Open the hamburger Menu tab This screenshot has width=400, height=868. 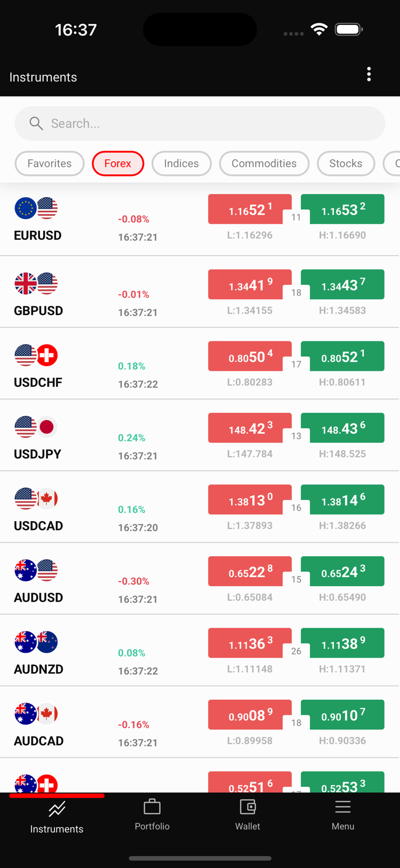pos(343,806)
